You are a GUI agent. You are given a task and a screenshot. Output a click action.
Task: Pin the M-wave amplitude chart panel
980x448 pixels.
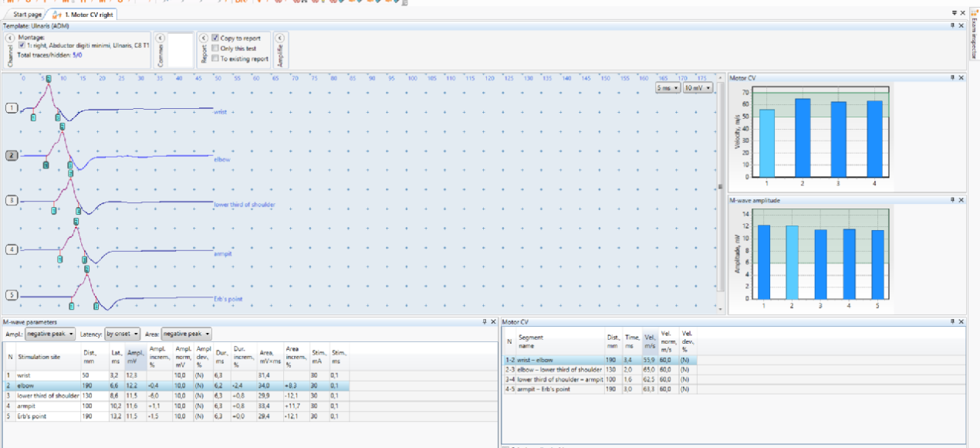pyautogui.click(x=952, y=200)
